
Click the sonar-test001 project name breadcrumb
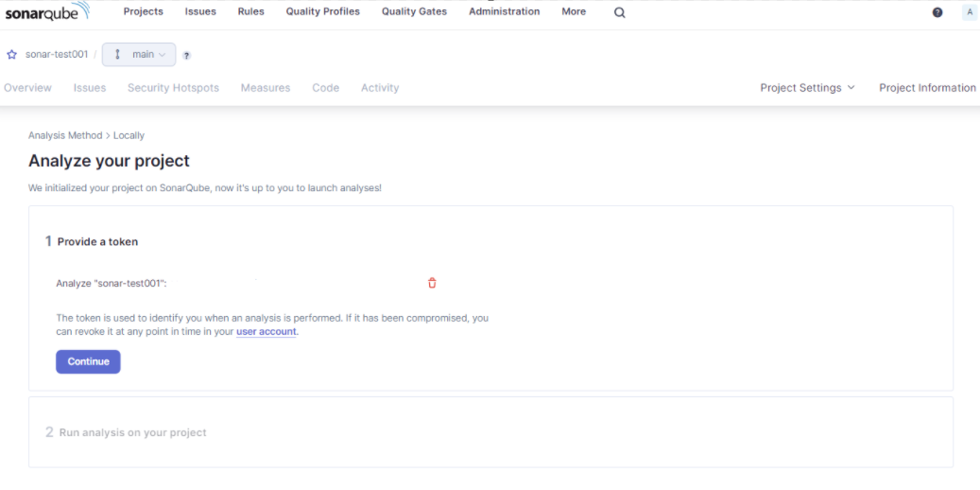click(57, 55)
